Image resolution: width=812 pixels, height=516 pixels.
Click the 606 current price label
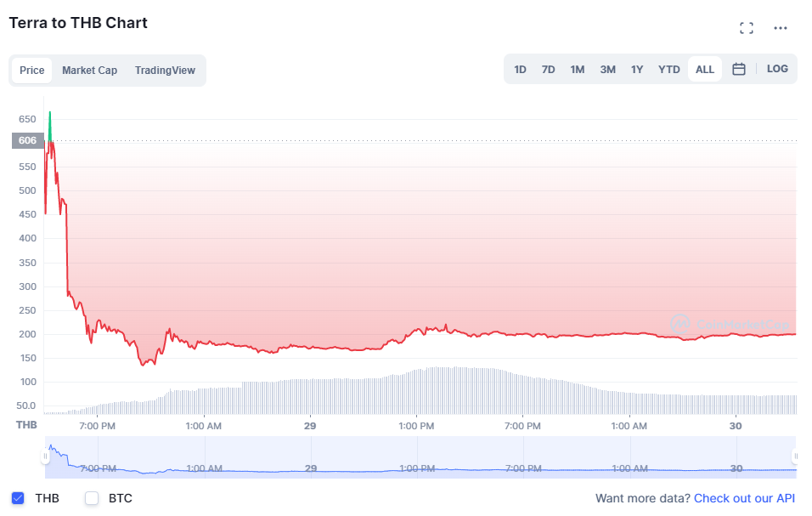[x=28, y=140]
